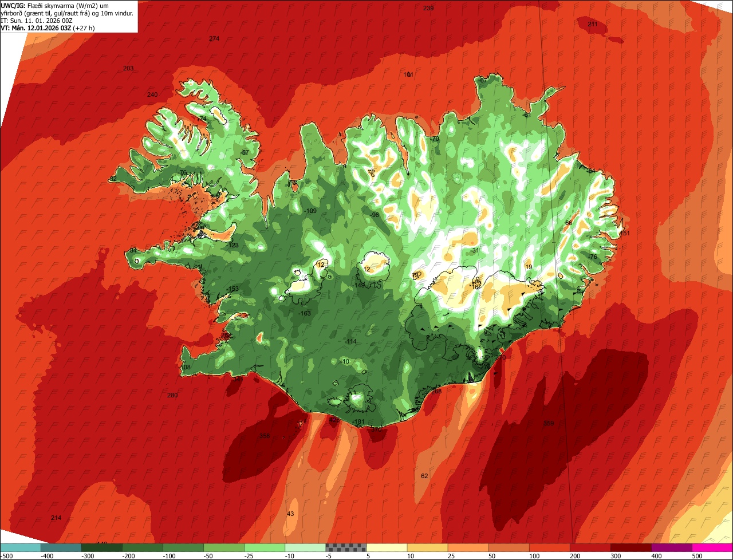Click the legend swatch between -50 and -25
Image resolution: width=733 pixels, height=560 pixels.
pos(224,547)
